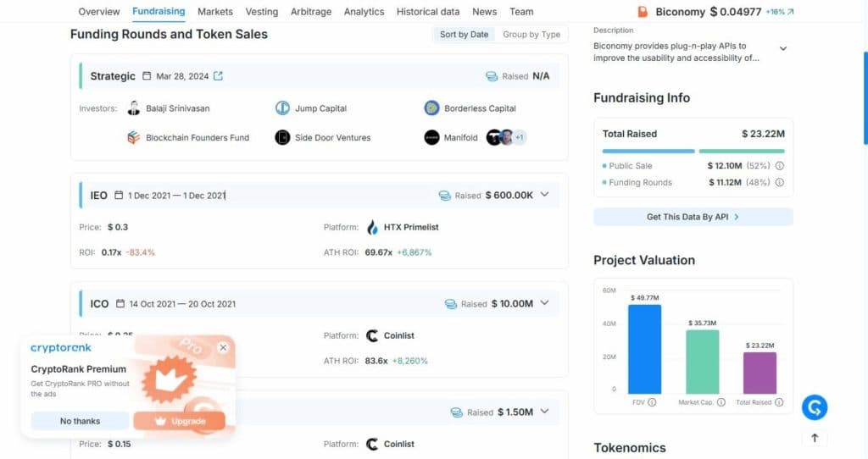
Task: Click the Jump Capital logo icon
Action: click(x=282, y=108)
